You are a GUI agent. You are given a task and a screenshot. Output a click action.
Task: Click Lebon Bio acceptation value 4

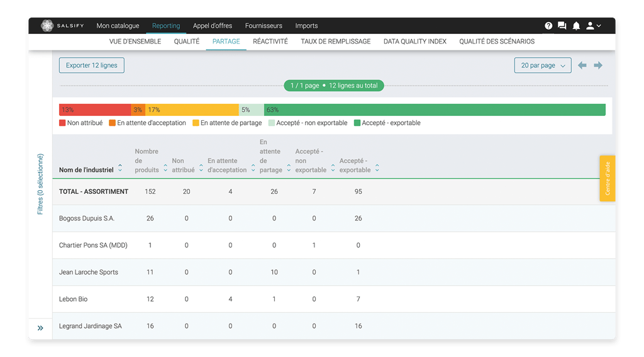(230, 299)
